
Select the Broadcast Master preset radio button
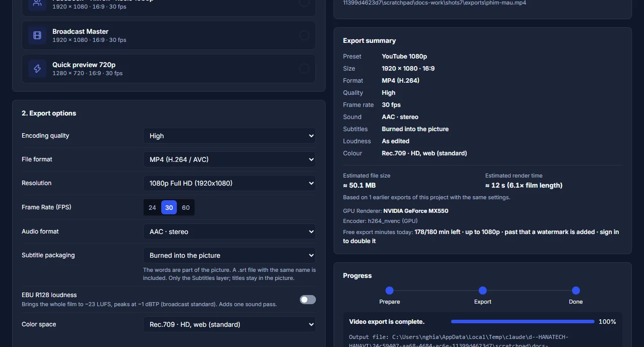[x=304, y=35]
